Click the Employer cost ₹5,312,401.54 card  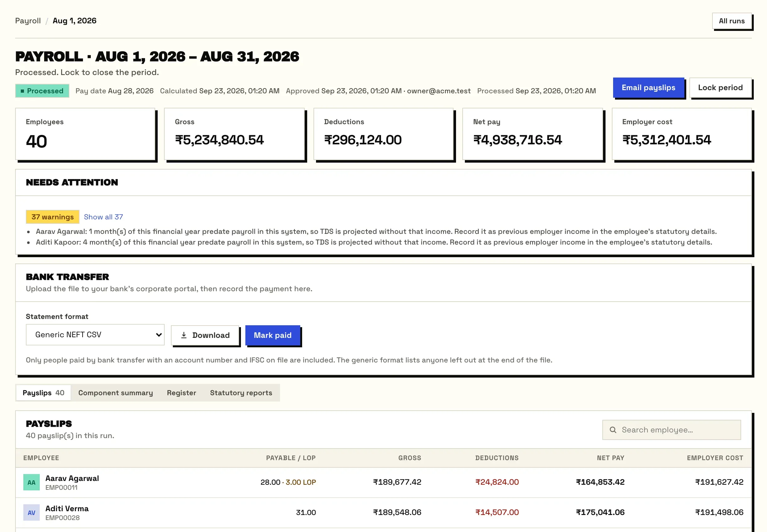(x=682, y=134)
